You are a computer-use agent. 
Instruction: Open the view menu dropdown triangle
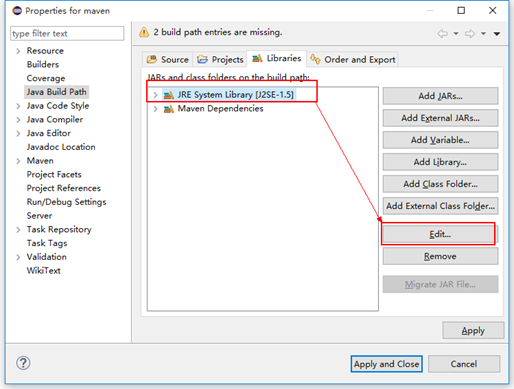point(497,34)
